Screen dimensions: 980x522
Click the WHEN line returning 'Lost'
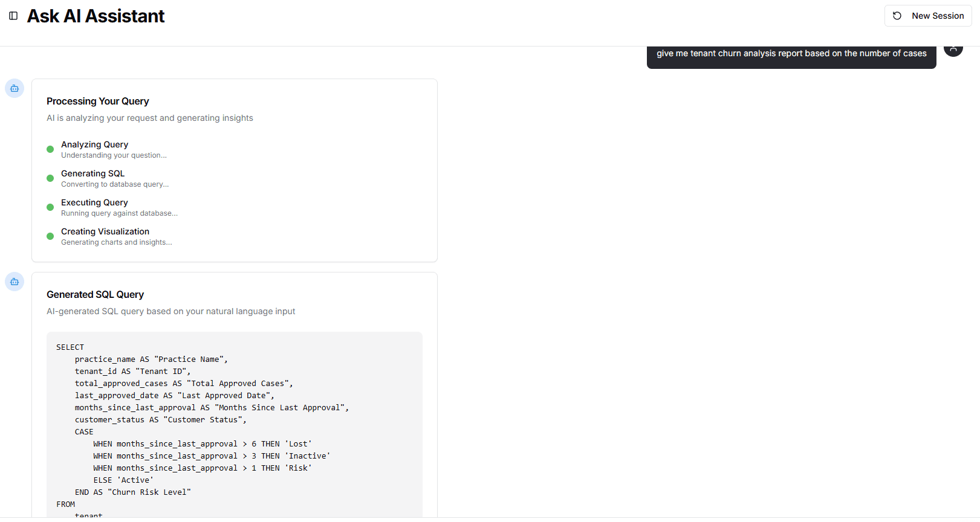pyautogui.click(x=203, y=444)
